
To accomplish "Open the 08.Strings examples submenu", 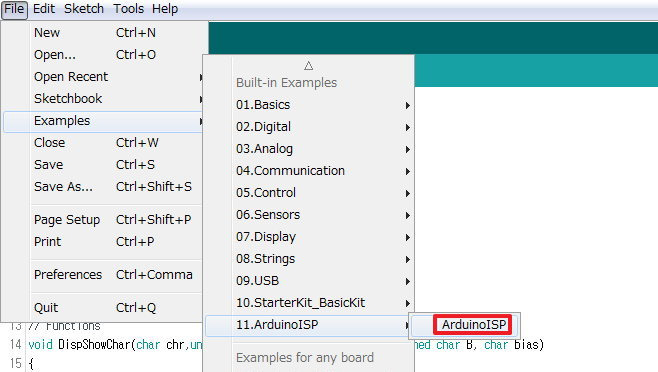I will point(308,259).
